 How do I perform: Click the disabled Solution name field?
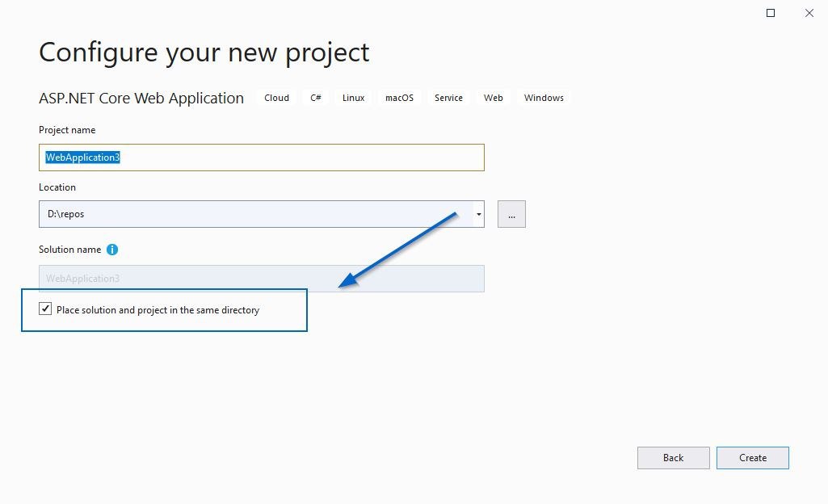point(262,279)
